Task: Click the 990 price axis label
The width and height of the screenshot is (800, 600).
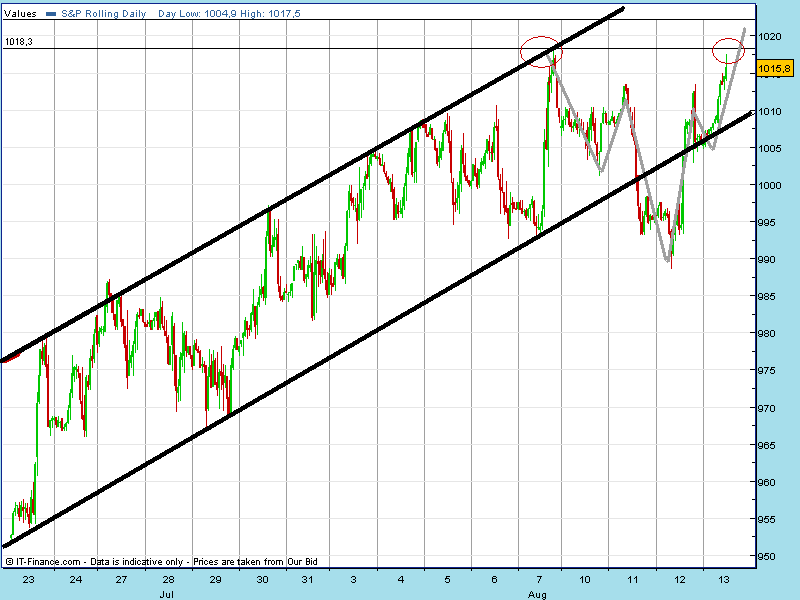Action: (767, 260)
